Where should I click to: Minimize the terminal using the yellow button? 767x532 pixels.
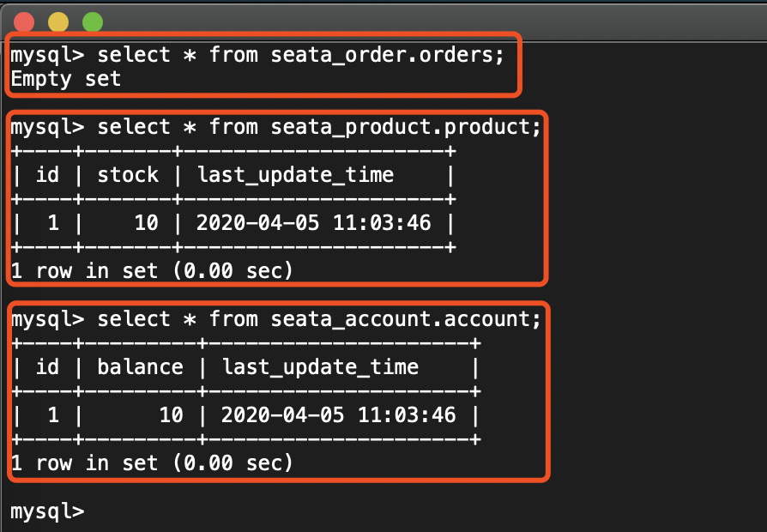[x=57, y=21]
